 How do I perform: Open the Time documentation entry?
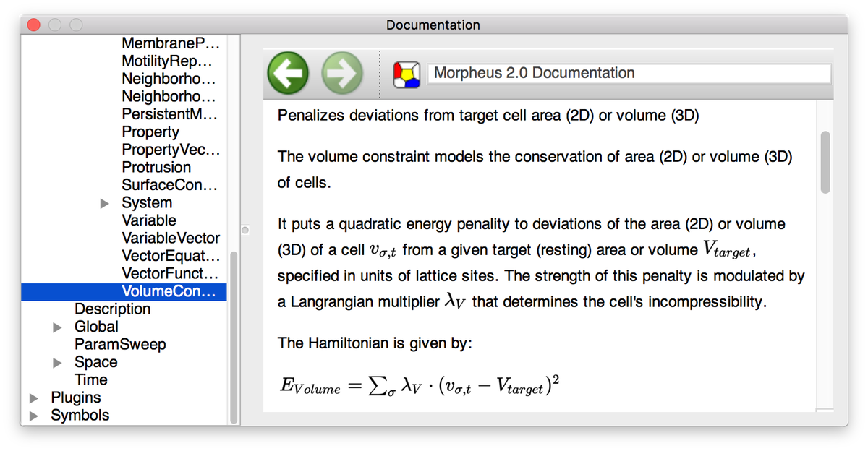click(90, 380)
